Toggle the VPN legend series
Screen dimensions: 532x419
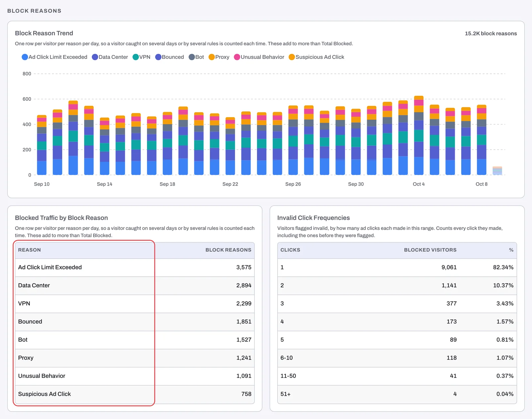click(141, 57)
